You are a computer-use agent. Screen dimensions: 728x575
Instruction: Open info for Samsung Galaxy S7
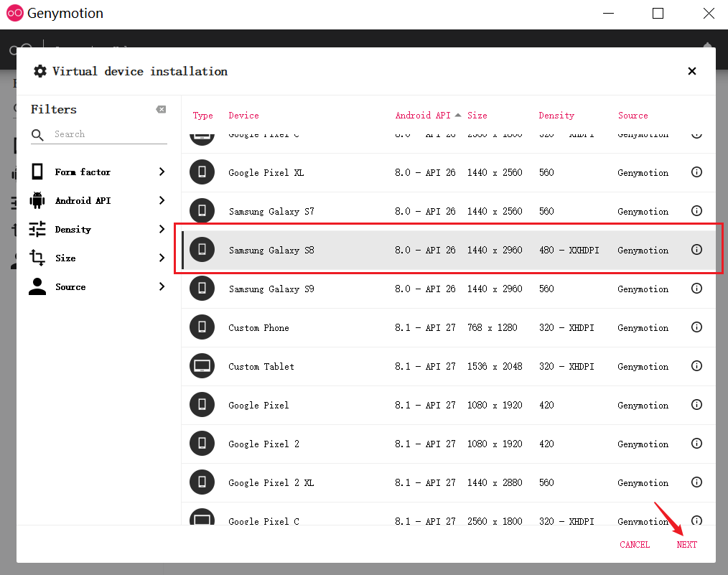click(696, 211)
